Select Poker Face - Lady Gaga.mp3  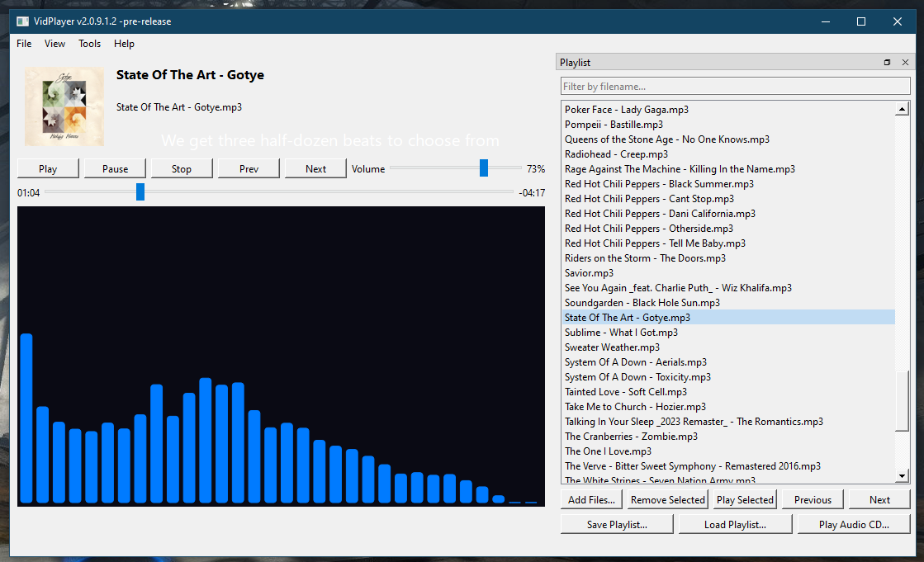(728, 110)
